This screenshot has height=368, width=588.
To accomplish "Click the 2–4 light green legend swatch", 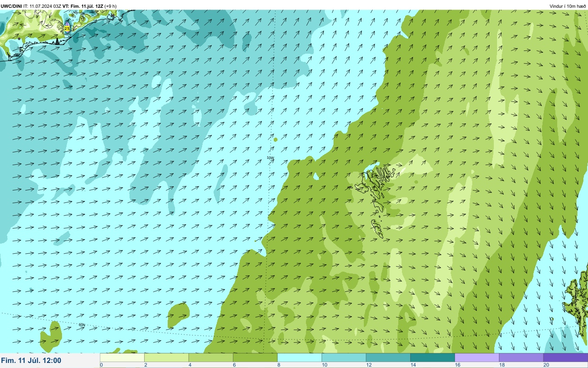I will (166, 357).
